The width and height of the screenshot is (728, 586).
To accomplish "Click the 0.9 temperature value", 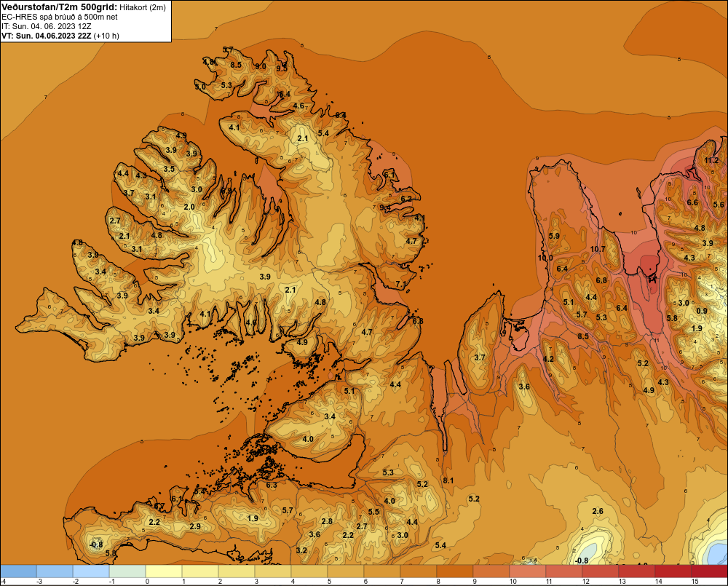I will click(702, 311).
